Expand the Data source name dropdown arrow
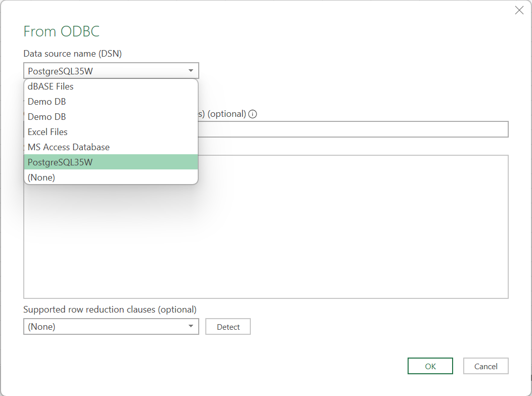Screen dimensions: 532x396 point(191,70)
